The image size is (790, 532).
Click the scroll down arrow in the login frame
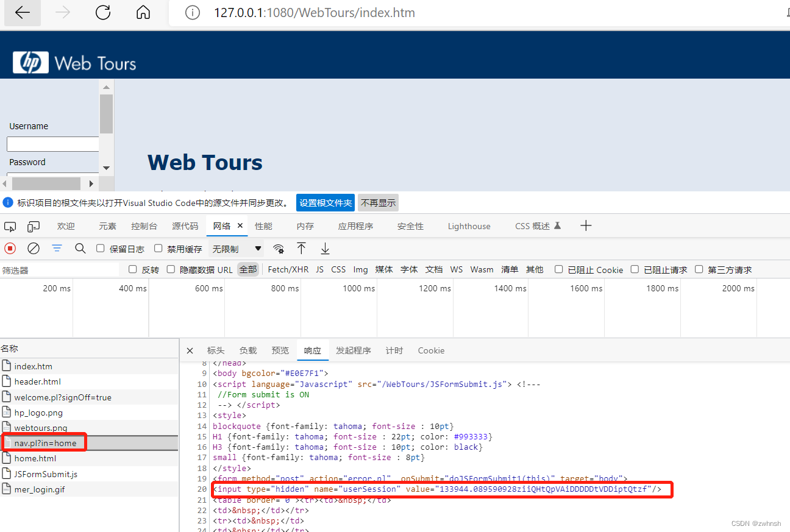point(106,168)
